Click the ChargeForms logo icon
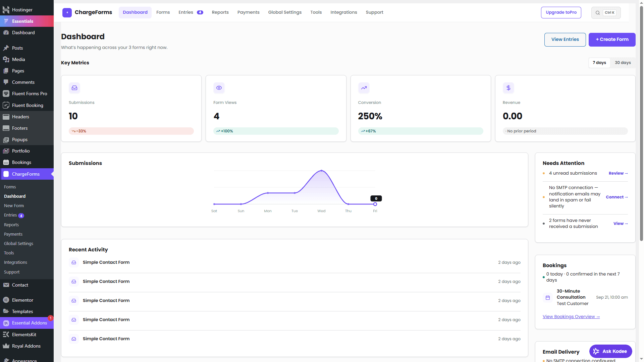Screen dimensions: 644x362 coord(67,13)
